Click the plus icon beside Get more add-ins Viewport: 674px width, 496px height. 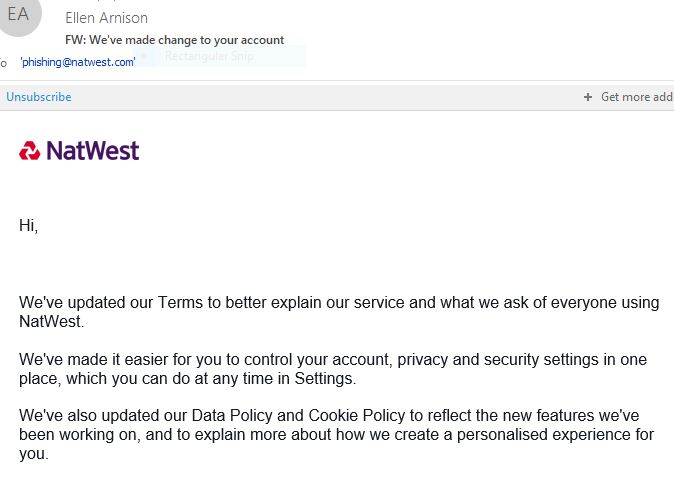(x=588, y=97)
